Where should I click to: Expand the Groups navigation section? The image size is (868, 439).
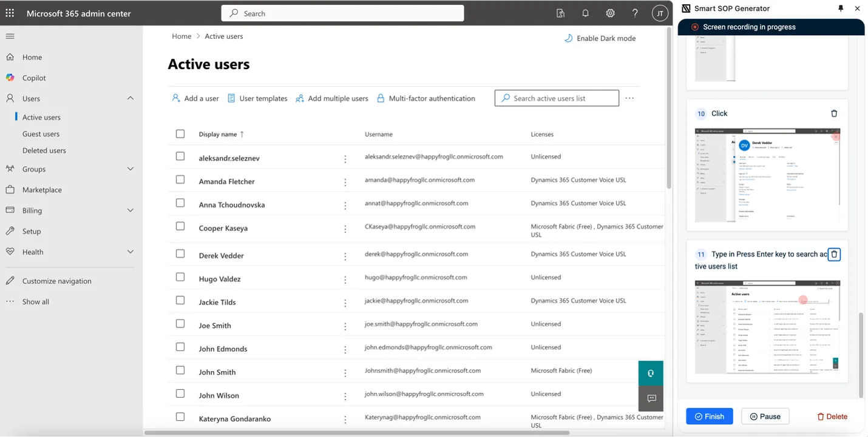point(130,169)
